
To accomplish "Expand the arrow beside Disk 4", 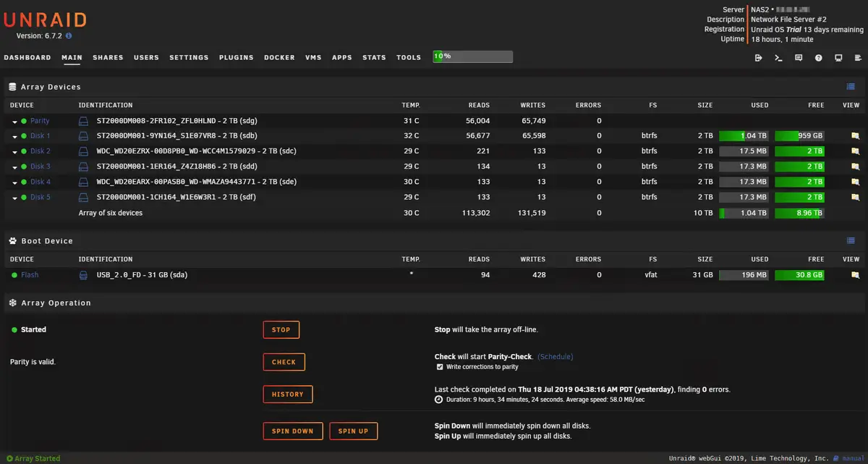I will [14, 182].
